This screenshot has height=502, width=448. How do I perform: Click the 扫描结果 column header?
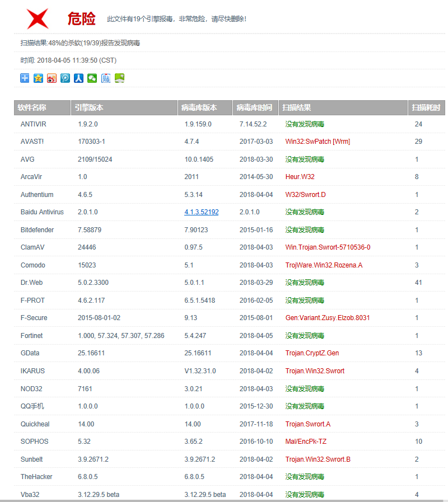pyautogui.click(x=343, y=107)
